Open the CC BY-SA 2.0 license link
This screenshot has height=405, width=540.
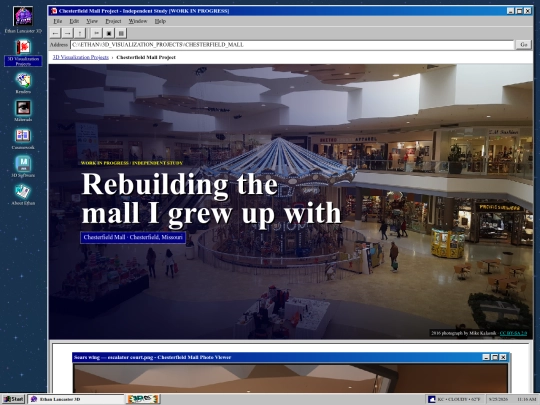(513, 333)
